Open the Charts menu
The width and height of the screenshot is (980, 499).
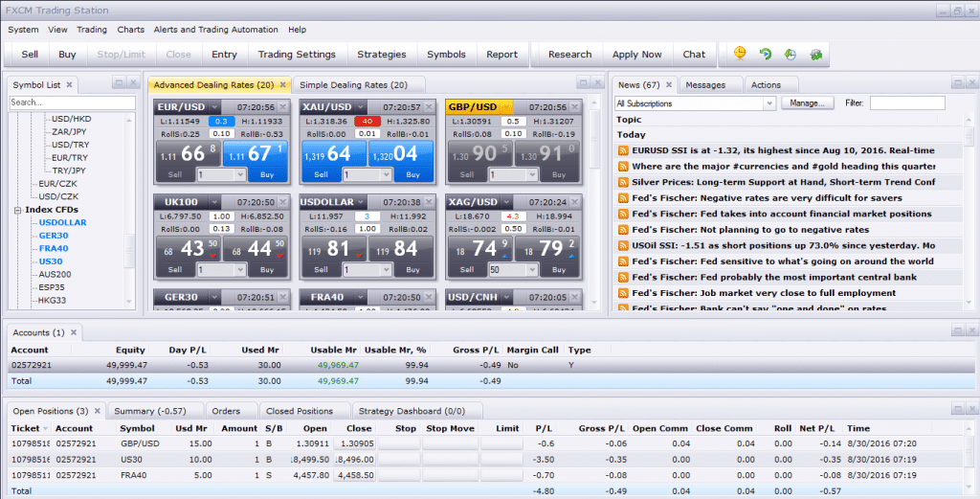tap(131, 30)
